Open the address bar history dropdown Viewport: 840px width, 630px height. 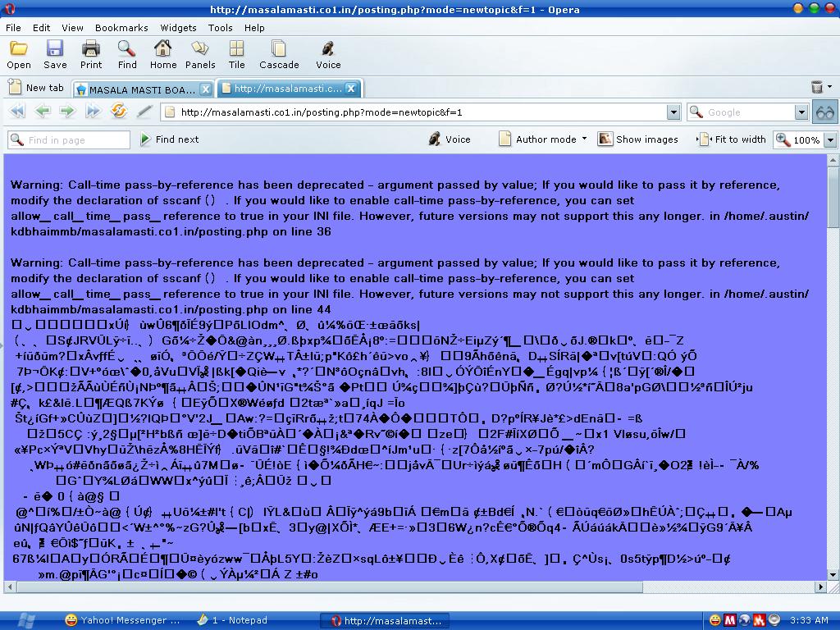tap(674, 112)
